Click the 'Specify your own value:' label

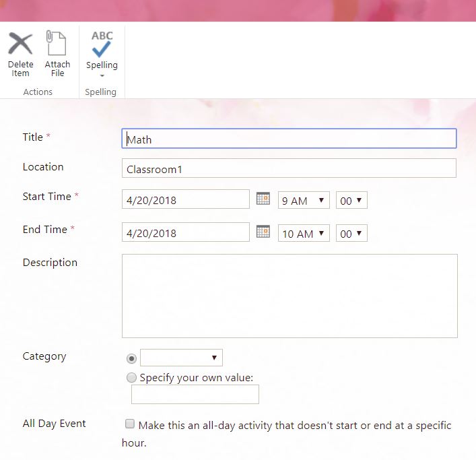coord(196,378)
